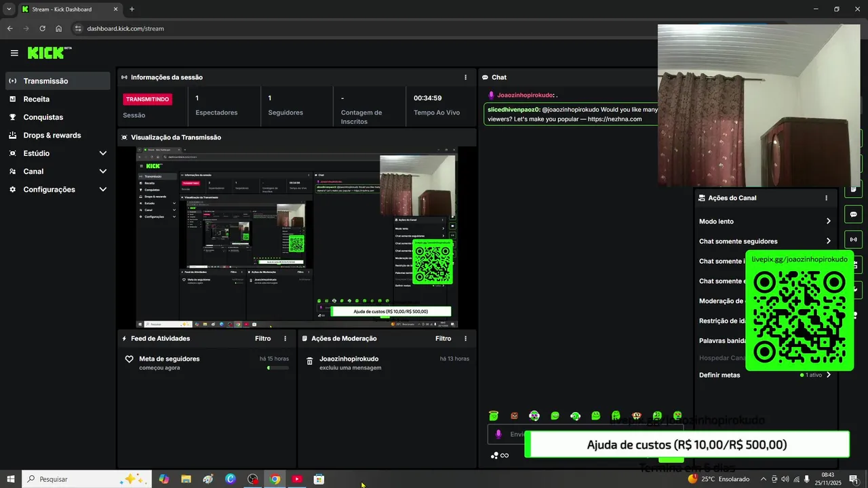Go to the Receita sidebar page

(58, 99)
